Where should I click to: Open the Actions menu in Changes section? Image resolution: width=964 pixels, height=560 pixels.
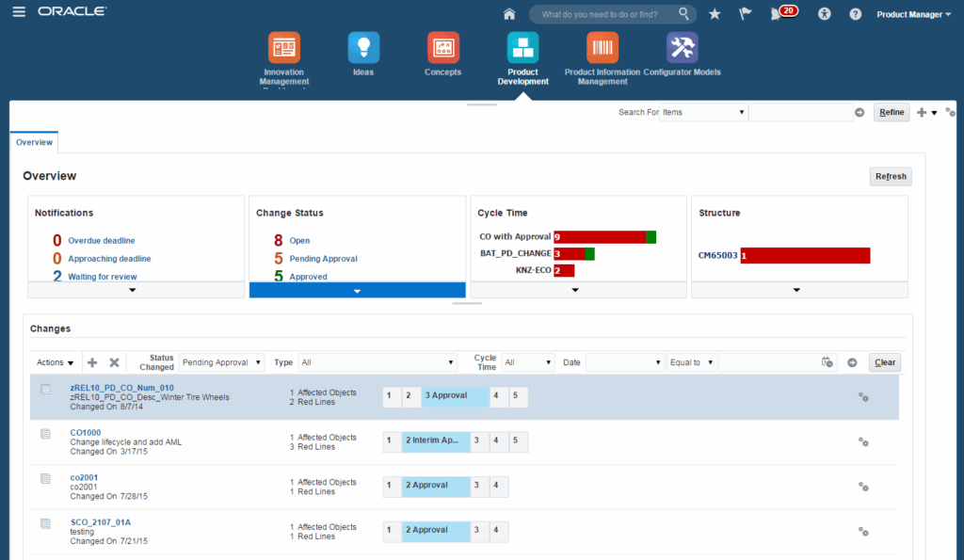[x=54, y=361]
